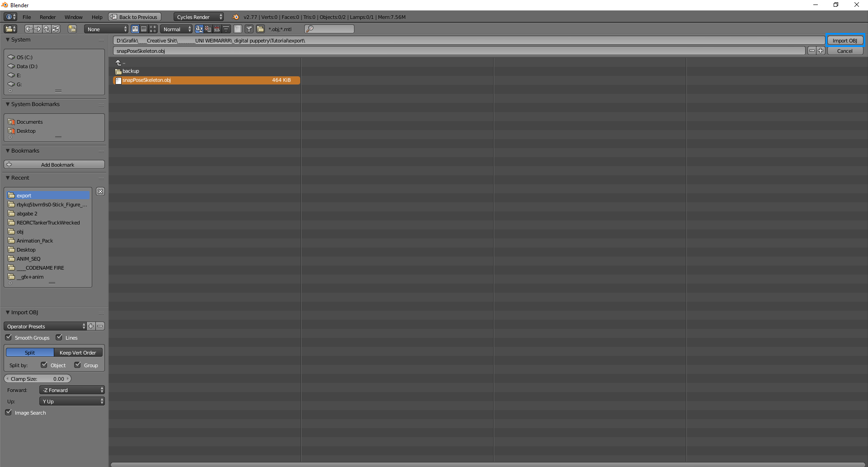Create new folder icon in toolbar
Image resolution: width=868 pixels, height=467 pixels.
(72, 29)
